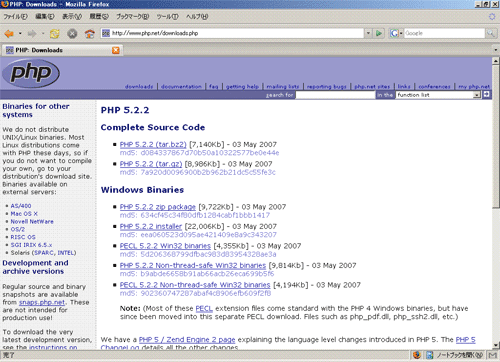Download PHP 5.2.2 (tar.bz2) link

(153, 145)
